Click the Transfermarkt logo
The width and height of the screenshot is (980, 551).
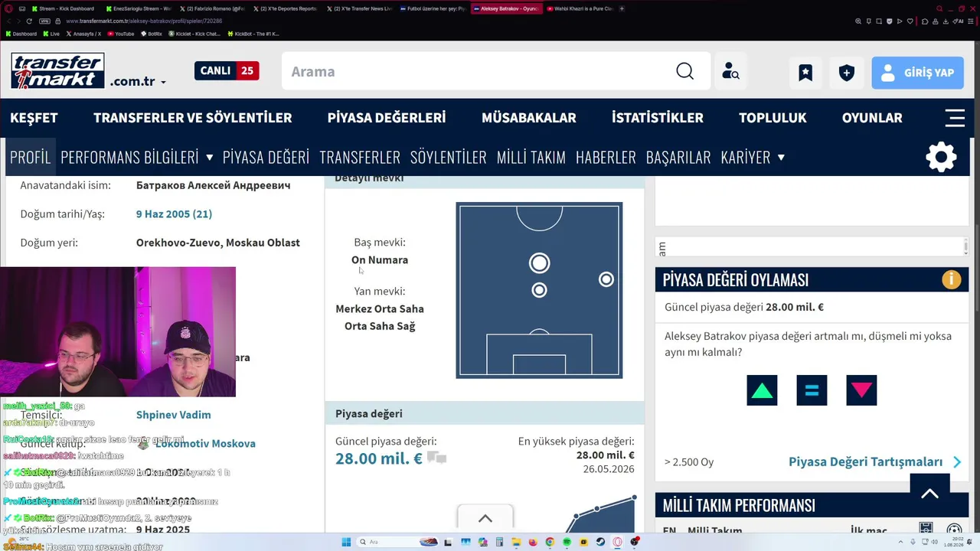click(x=57, y=71)
